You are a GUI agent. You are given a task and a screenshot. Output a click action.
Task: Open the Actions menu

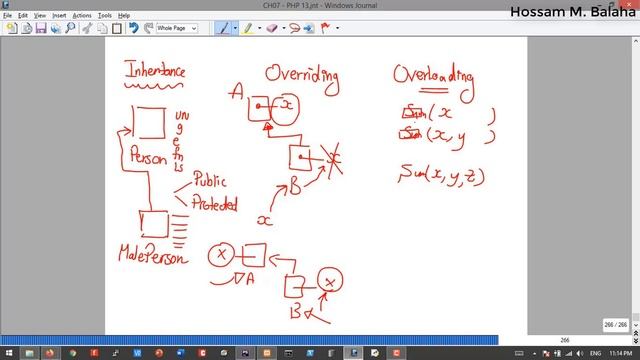pos(82,16)
